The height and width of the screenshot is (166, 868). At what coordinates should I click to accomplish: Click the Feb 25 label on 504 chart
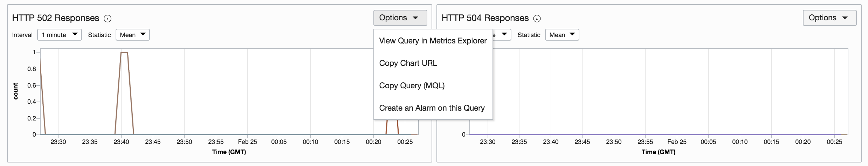(677, 142)
